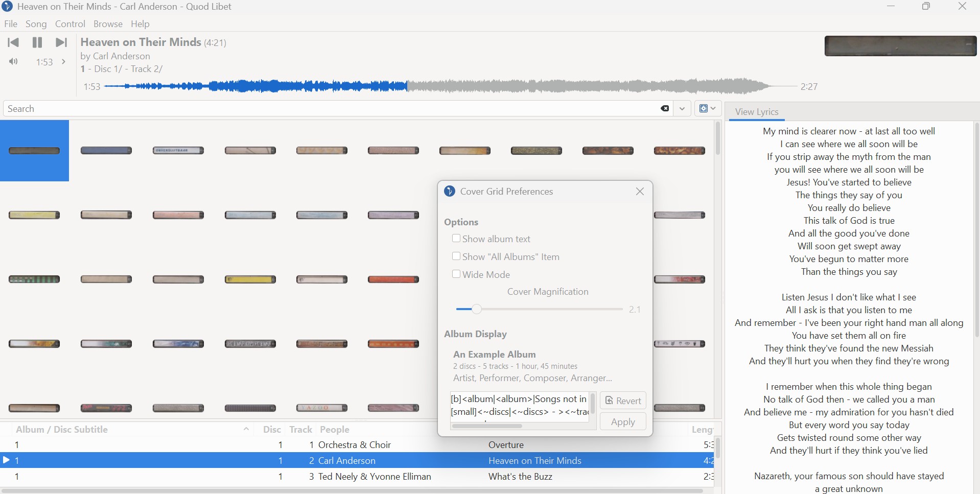The width and height of the screenshot is (980, 494).
Task: Click the song title Heaven on Their Minds
Action: point(141,42)
